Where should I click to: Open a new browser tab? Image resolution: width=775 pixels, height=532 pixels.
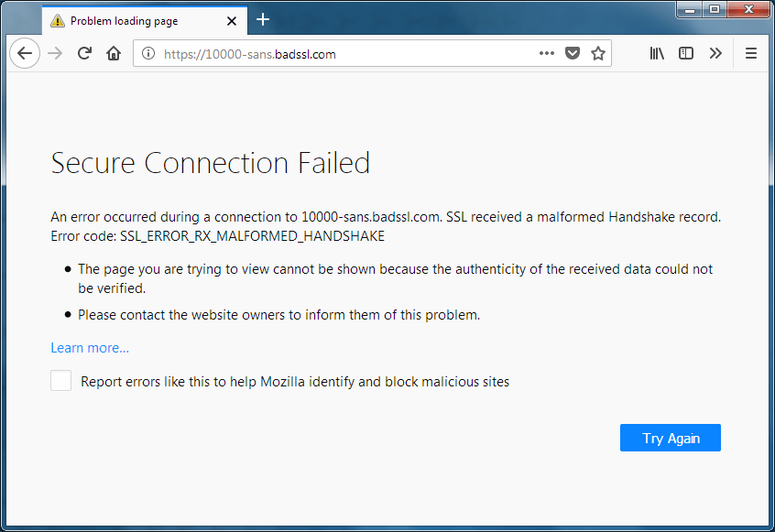[263, 19]
